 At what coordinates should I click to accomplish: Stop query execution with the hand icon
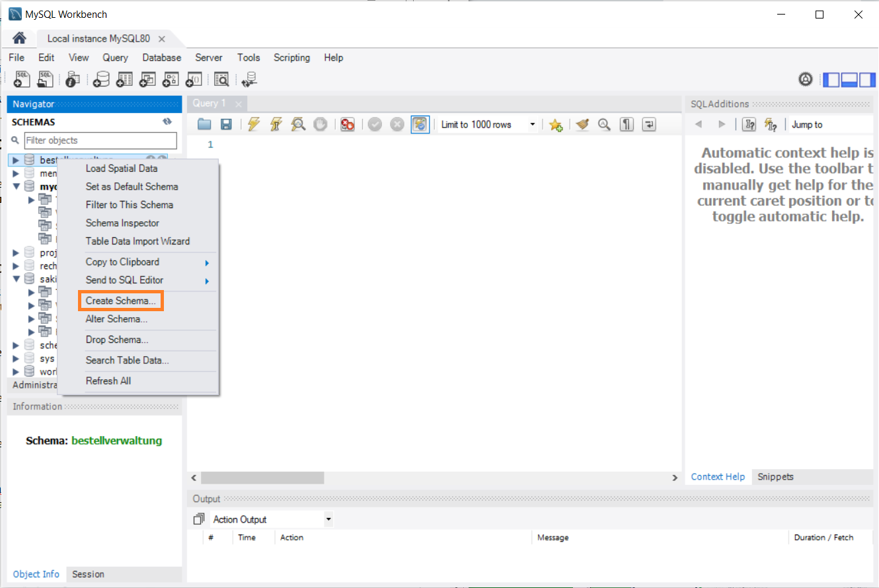coord(321,124)
